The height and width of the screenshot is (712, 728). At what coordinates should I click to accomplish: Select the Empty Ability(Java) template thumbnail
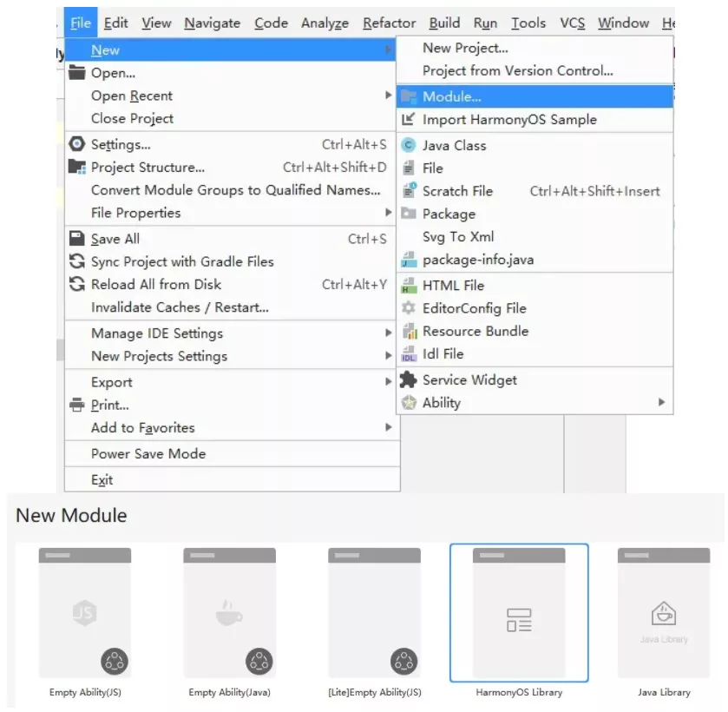(x=229, y=612)
